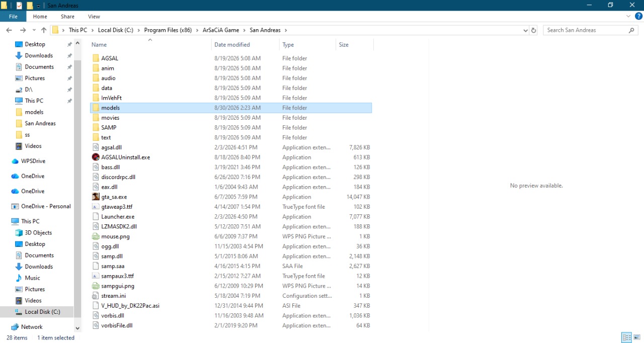The width and height of the screenshot is (644, 343).
Task: Select the LZMASDK2.dll file
Action: tap(119, 226)
